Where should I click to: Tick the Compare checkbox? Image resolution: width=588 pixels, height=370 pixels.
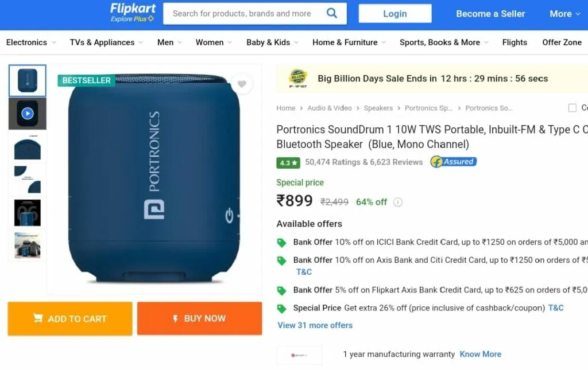coord(572,108)
